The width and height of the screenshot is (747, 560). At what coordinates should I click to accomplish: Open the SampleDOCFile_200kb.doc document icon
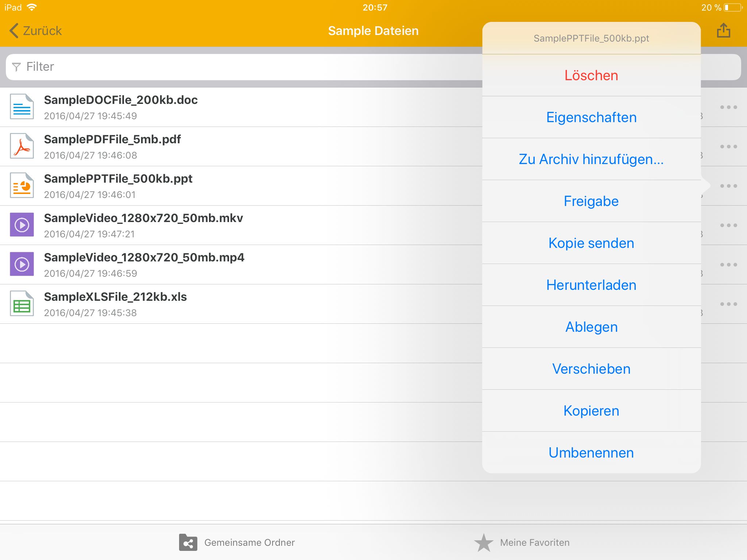point(22,107)
